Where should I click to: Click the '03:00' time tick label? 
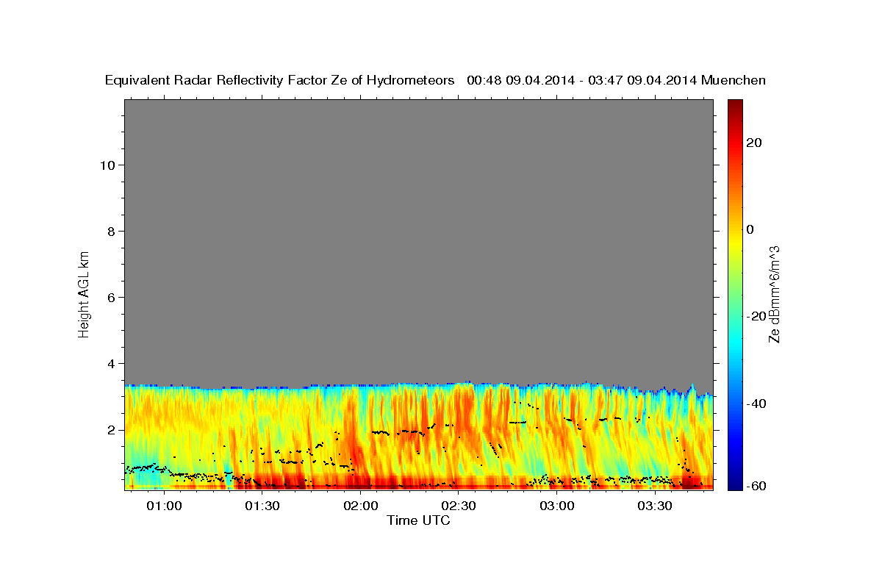[x=557, y=506]
